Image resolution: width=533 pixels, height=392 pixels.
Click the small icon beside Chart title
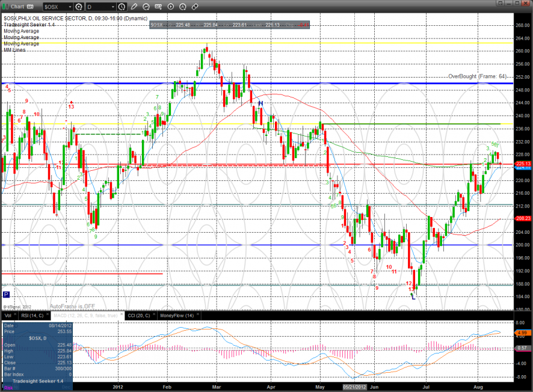pos(30,7)
